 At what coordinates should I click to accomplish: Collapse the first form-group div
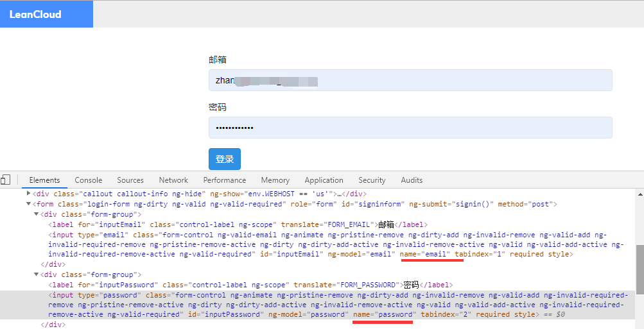coord(36,214)
